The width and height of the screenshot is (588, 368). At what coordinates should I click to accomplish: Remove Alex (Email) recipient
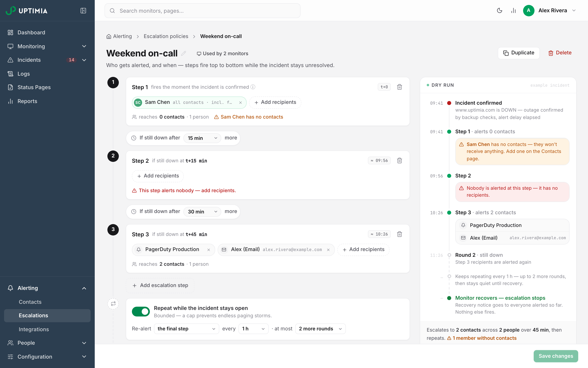point(328,250)
